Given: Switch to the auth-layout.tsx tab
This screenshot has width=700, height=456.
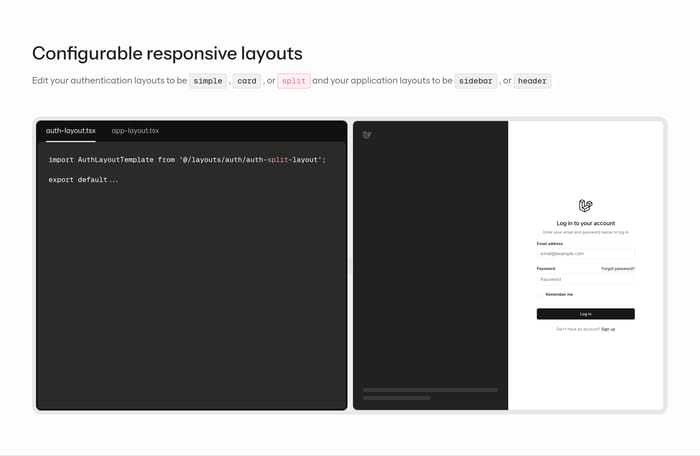Looking at the screenshot, I should pos(70,131).
